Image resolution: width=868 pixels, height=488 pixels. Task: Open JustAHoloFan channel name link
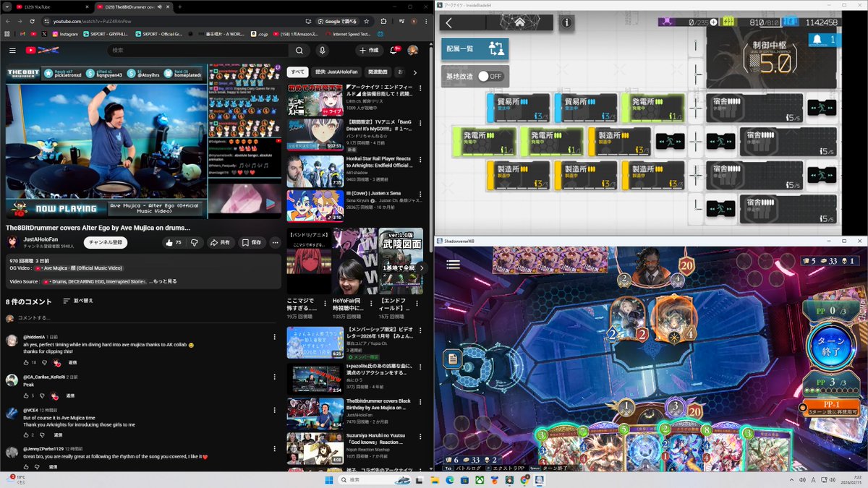tap(39, 239)
